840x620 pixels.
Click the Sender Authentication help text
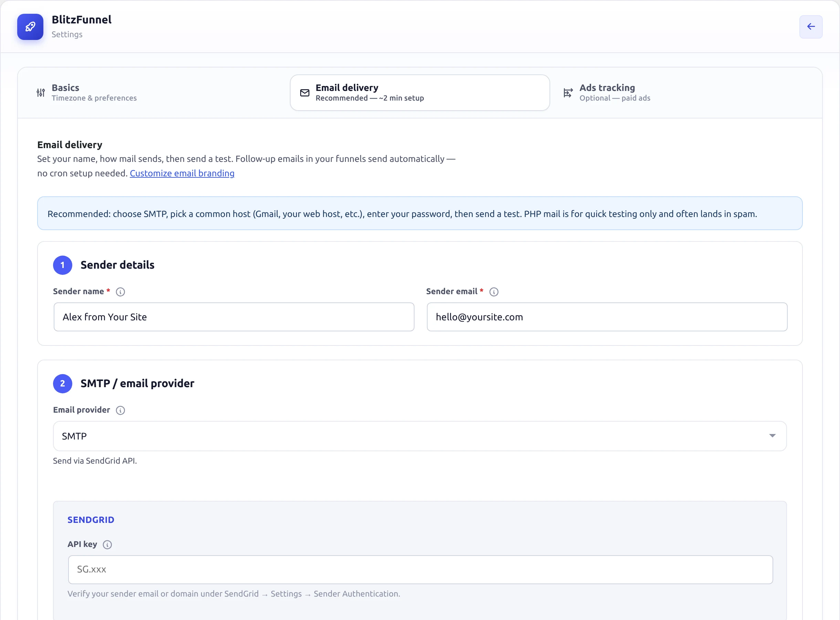pos(234,594)
